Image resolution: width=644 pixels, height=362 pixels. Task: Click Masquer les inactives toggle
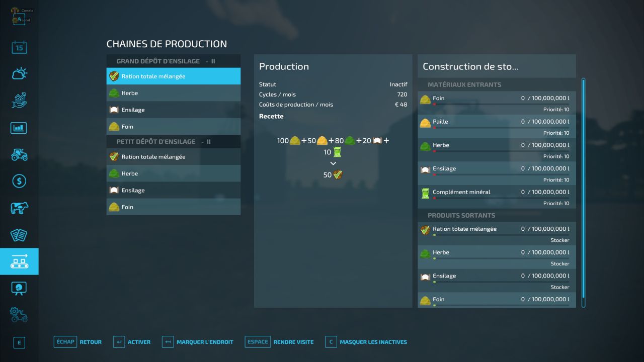coord(373,342)
